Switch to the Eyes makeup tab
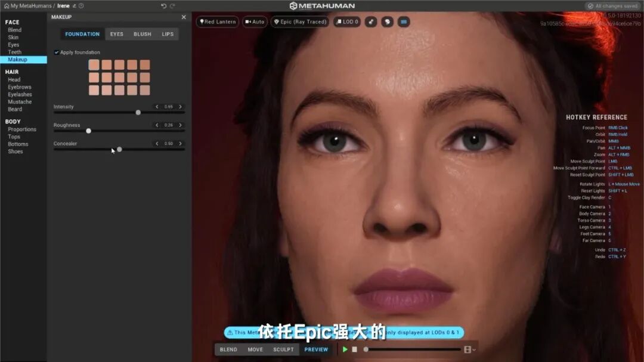 (x=117, y=34)
